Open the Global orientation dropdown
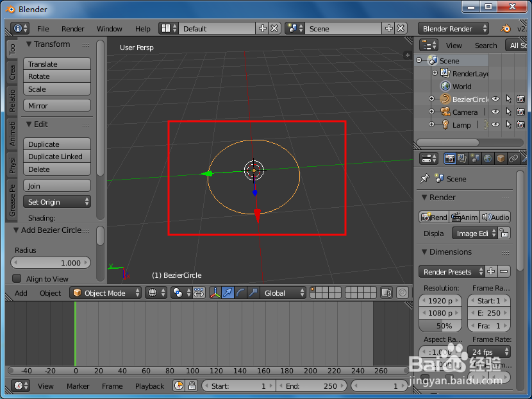The width and height of the screenshot is (532, 399). point(283,293)
